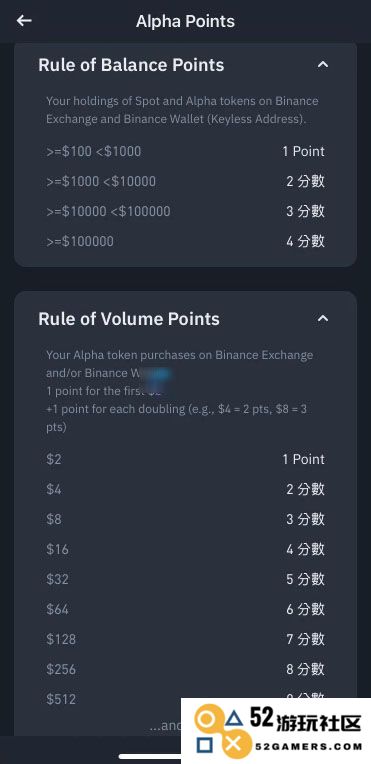Tap the back arrow icon
Viewport: 371px width, 764px height.
[24, 20]
